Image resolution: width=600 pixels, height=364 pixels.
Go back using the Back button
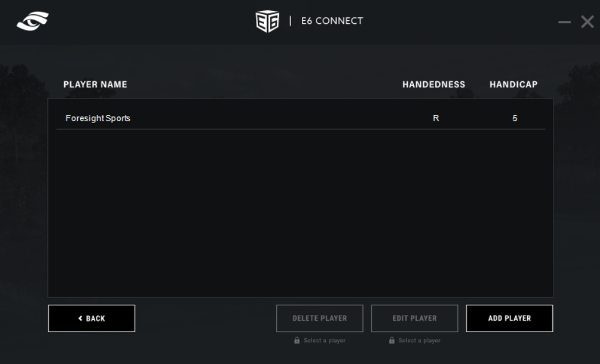(x=92, y=318)
